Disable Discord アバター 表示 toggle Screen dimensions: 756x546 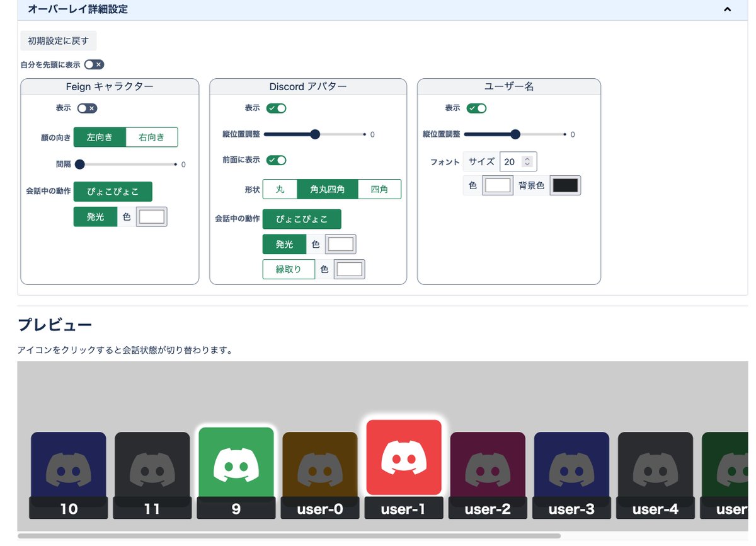pyautogui.click(x=277, y=108)
